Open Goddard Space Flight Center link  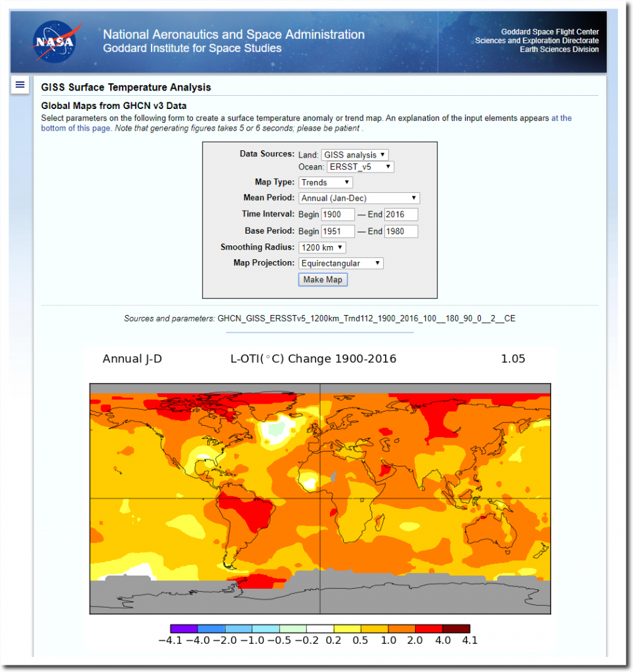pyautogui.click(x=550, y=31)
